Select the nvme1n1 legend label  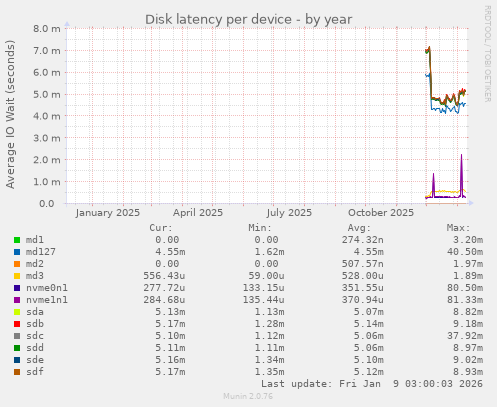[47, 300]
